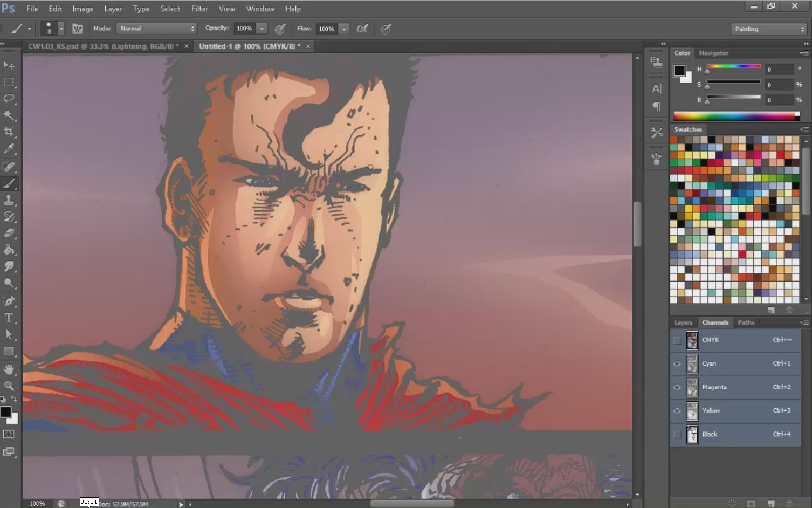Select the Path Selection tool
Viewport: 812px width, 508px height.
coord(9,335)
